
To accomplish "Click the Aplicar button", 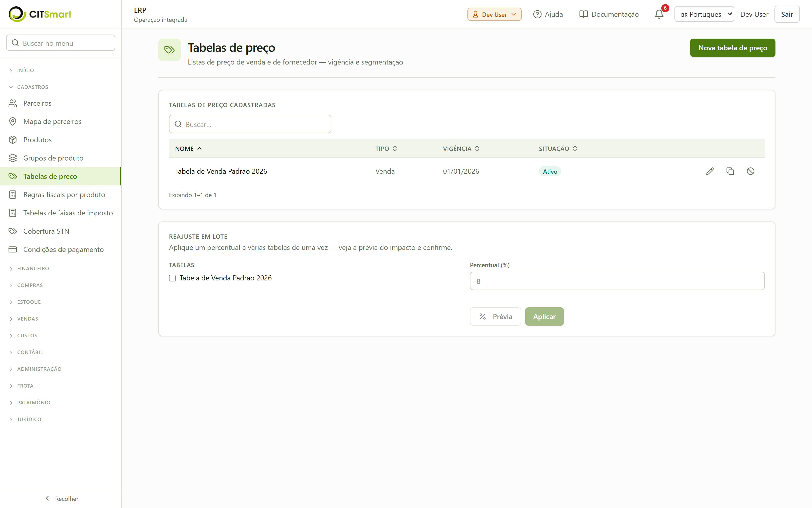I will click(x=544, y=316).
